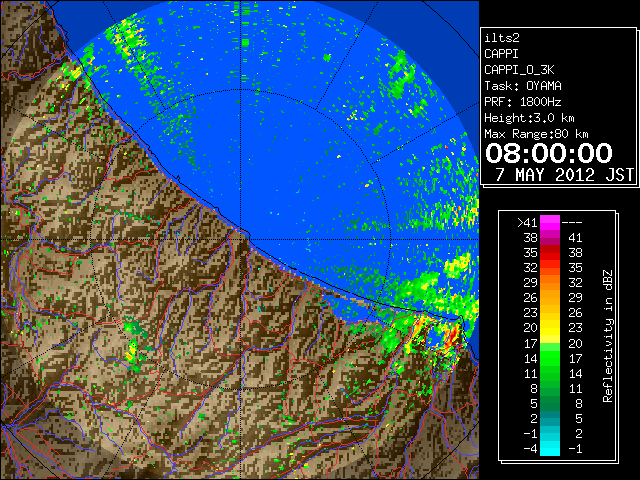Select the "Task: OYAMA" line
Image resolution: width=640 pixels, height=480 pixels.
[x=523, y=86]
